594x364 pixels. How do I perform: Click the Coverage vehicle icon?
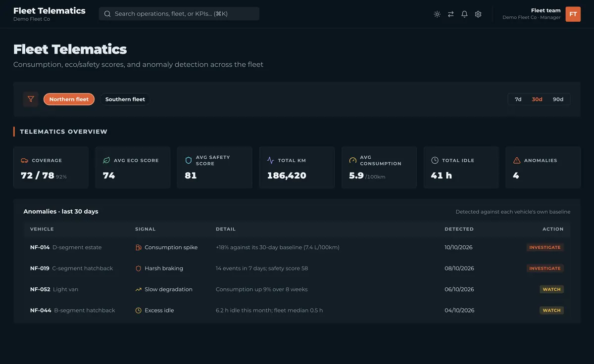[x=24, y=160]
